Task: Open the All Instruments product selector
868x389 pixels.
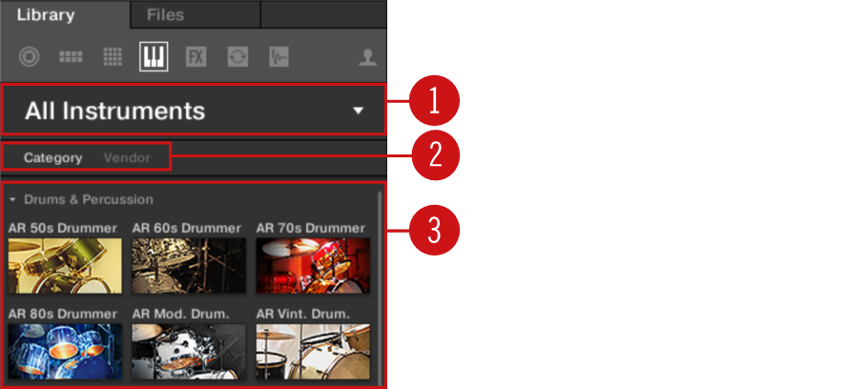Action: [194, 110]
